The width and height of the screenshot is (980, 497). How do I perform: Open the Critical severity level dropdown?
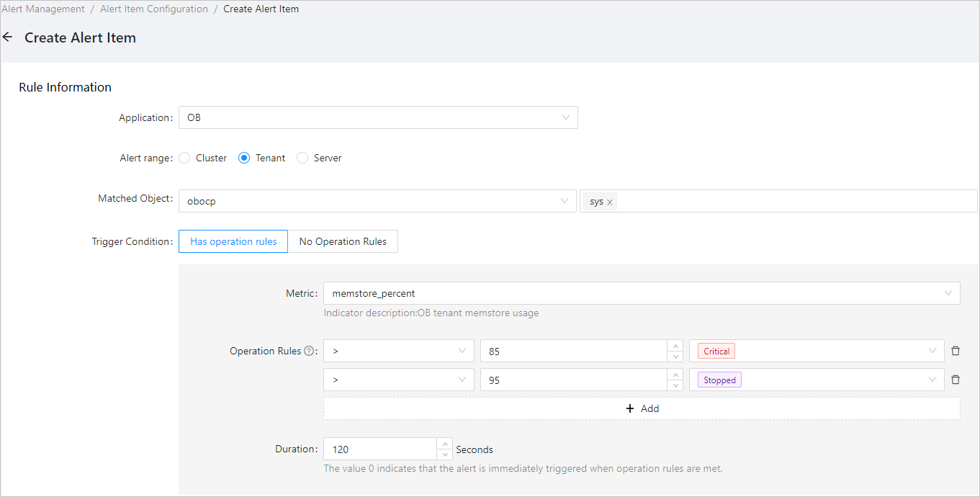(x=816, y=351)
